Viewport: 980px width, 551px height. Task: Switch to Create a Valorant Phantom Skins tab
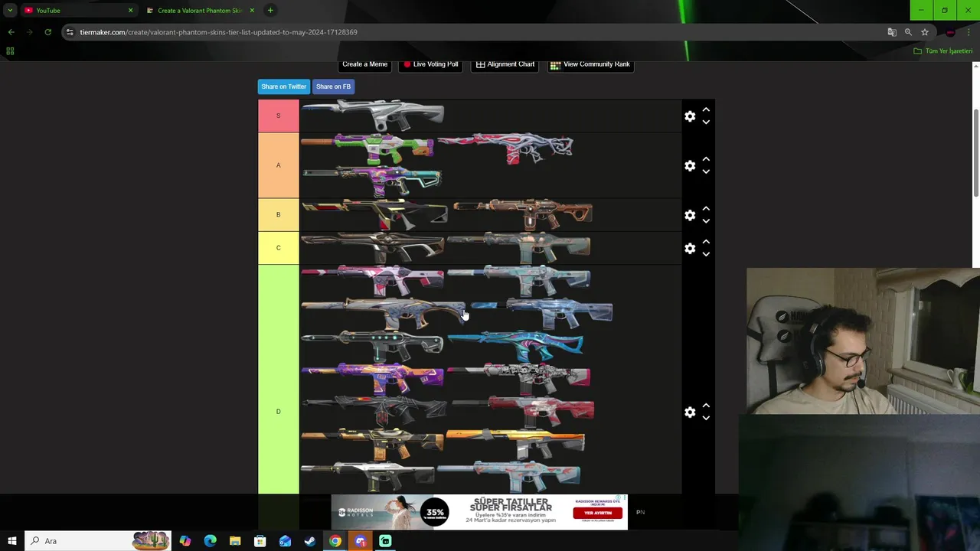click(x=199, y=11)
